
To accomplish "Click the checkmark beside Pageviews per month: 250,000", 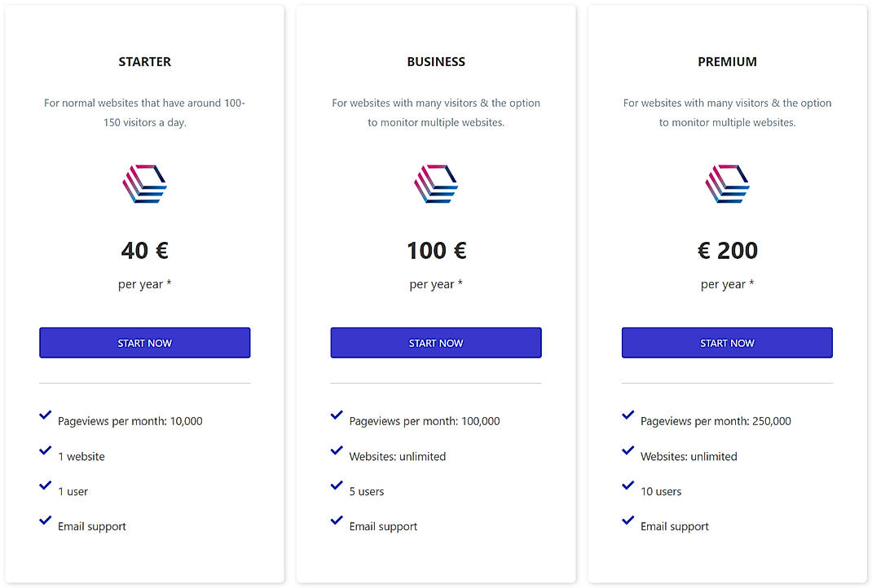I will 628,415.
